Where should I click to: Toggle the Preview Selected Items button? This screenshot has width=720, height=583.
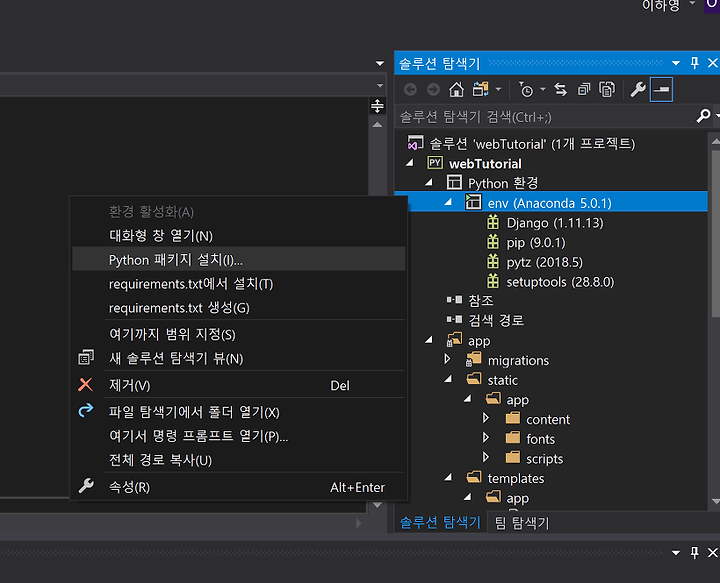(x=661, y=90)
